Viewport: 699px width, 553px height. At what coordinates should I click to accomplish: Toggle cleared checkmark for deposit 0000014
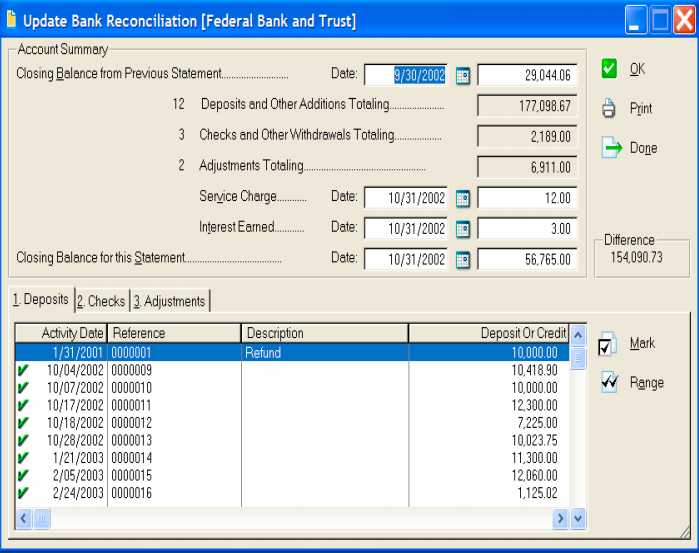click(23, 458)
